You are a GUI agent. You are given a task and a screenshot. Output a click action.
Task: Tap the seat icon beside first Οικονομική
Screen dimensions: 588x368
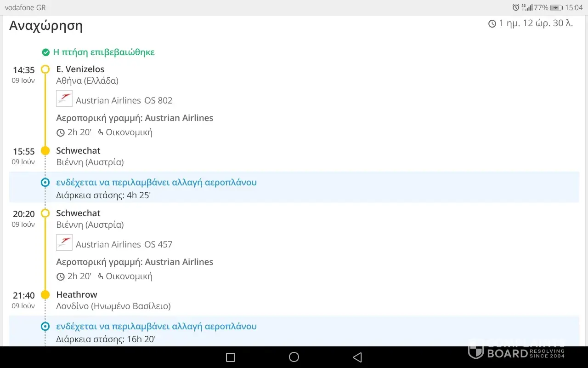tap(100, 132)
